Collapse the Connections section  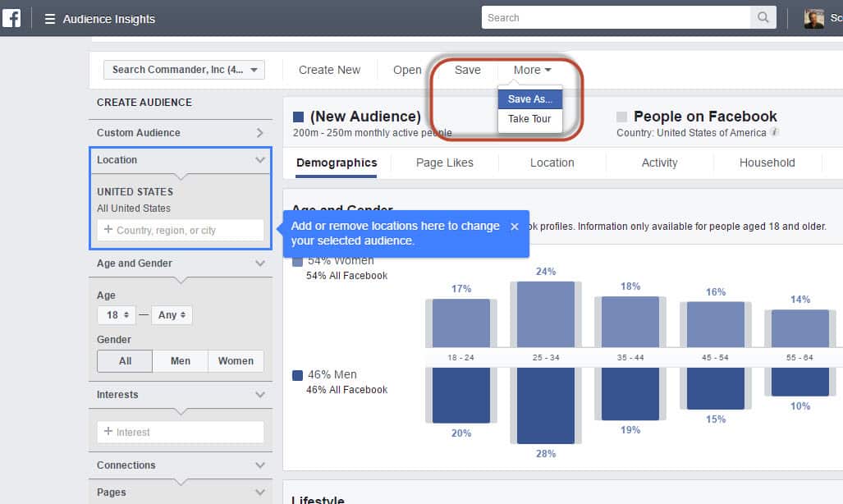click(260, 465)
